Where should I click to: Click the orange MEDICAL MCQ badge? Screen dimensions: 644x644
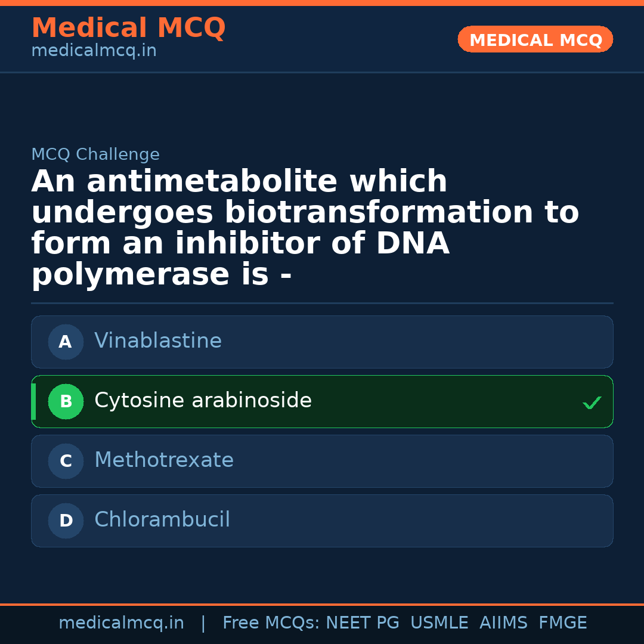click(535, 39)
